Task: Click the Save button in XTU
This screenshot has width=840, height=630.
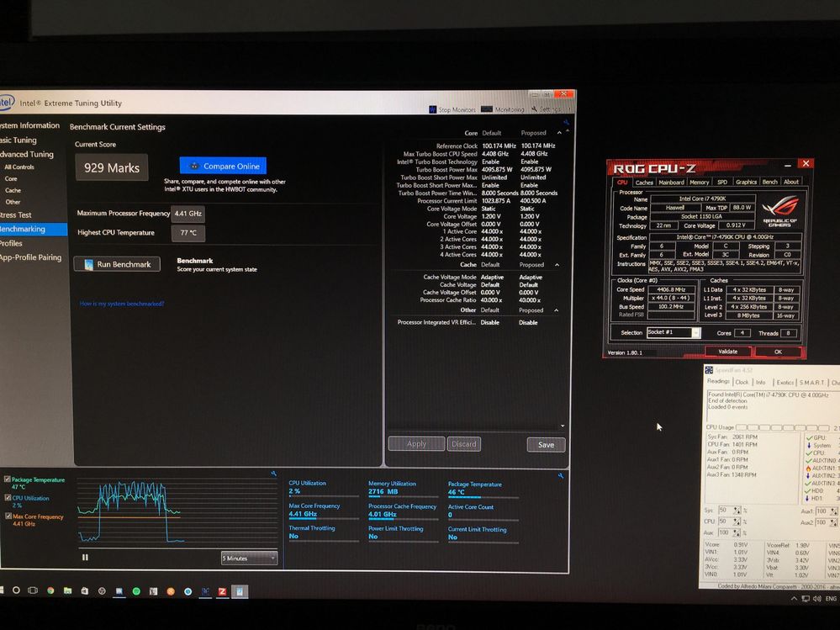Action: pyautogui.click(x=546, y=445)
